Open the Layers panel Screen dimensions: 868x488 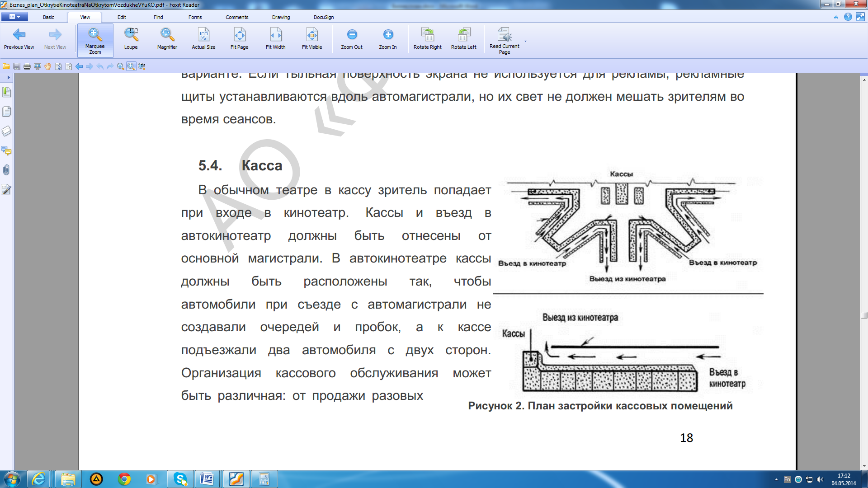click(6, 131)
